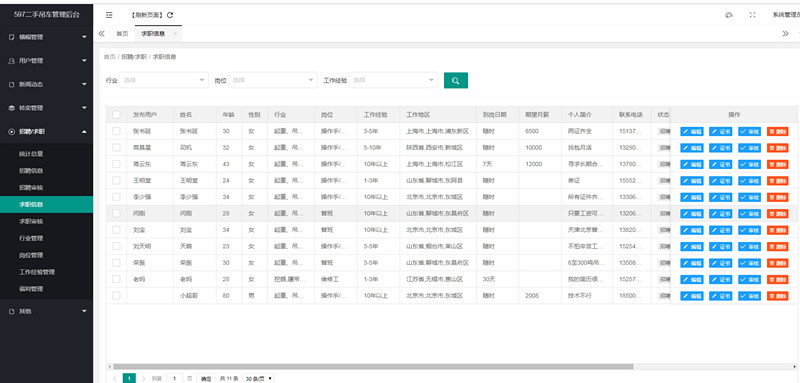Expand the 用户管理 sidebar menu
Viewport: 800px width, 383px height.
point(46,61)
